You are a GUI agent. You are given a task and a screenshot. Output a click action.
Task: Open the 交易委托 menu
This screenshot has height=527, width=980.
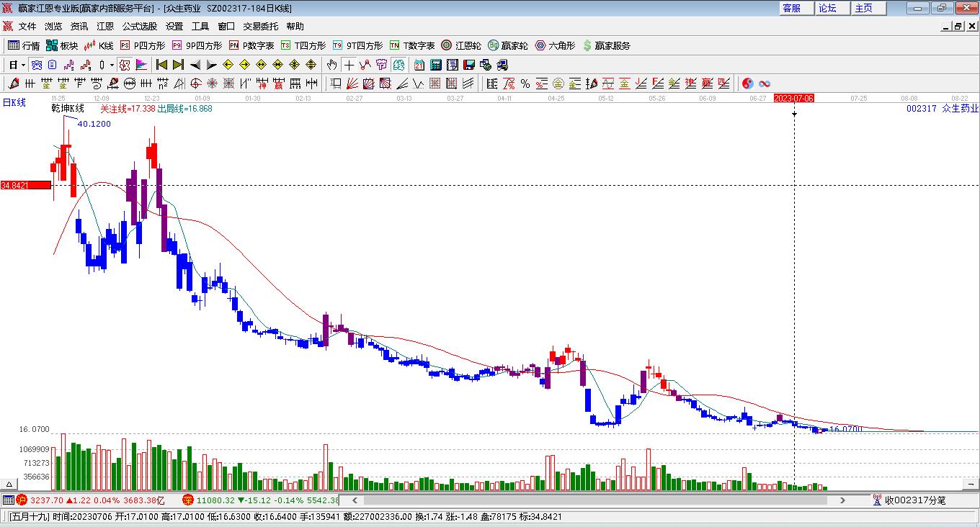pyautogui.click(x=260, y=26)
